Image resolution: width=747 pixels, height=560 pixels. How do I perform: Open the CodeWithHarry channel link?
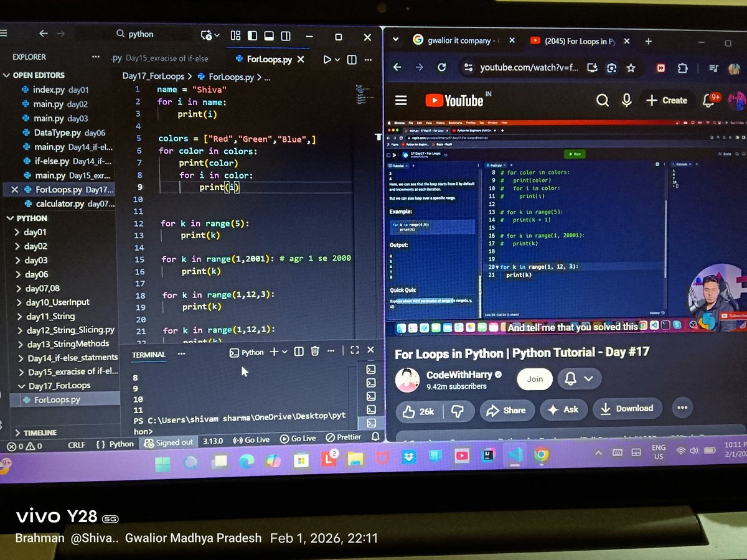click(460, 375)
